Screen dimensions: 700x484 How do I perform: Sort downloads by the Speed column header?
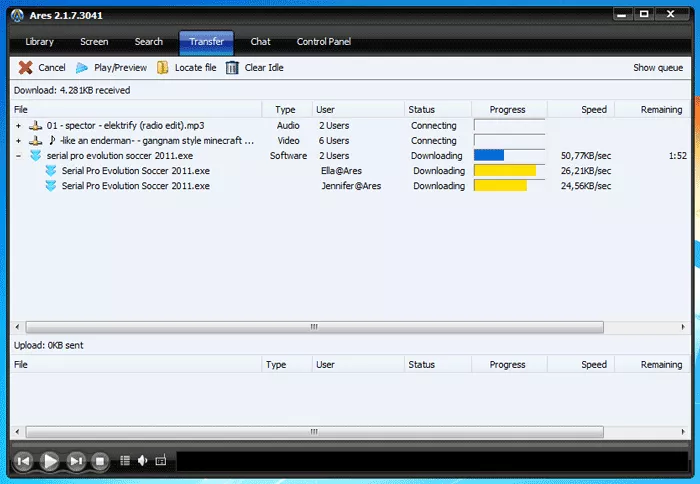(x=581, y=109)
